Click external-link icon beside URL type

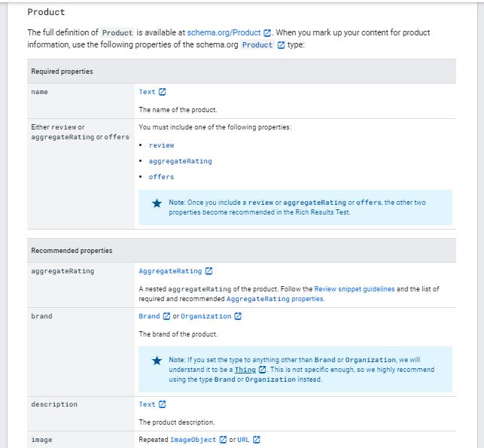coord(257,440)
